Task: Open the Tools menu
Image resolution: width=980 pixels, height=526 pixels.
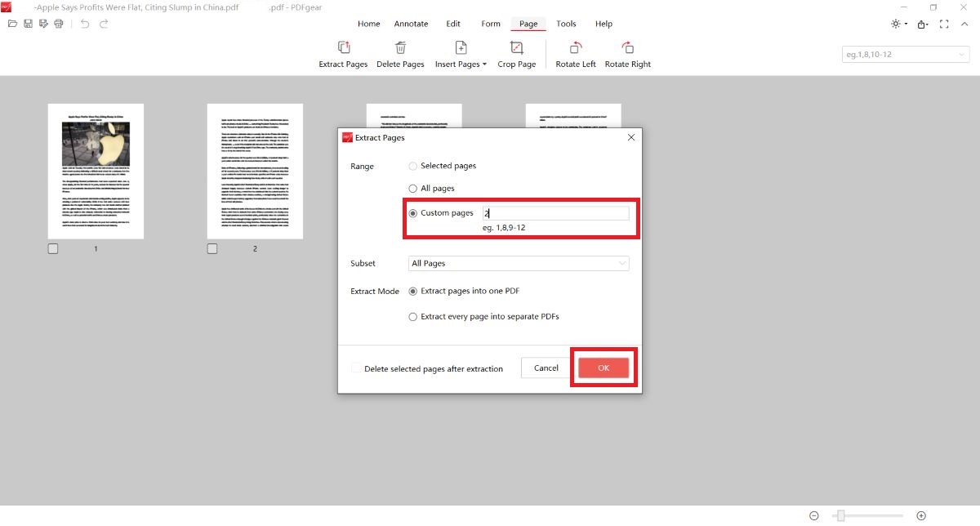Action: pyautogui.click(x=566, y=24)
